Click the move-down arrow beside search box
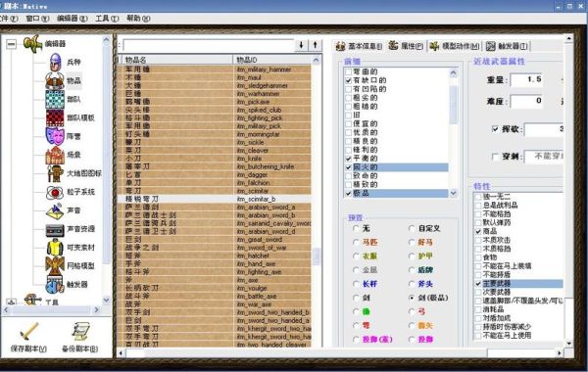Screen dimensions: 588x372 (x=301, y=45)
